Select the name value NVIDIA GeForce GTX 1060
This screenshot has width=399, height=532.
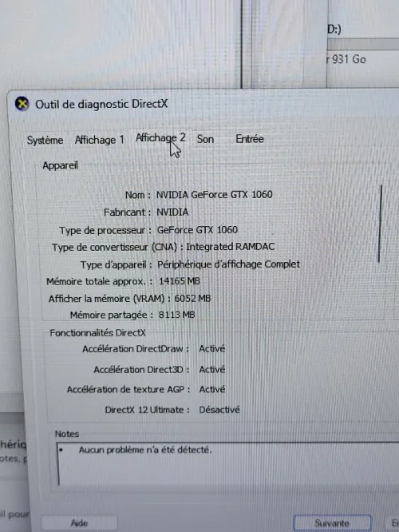pyautogui.click(x=214, y=195)
